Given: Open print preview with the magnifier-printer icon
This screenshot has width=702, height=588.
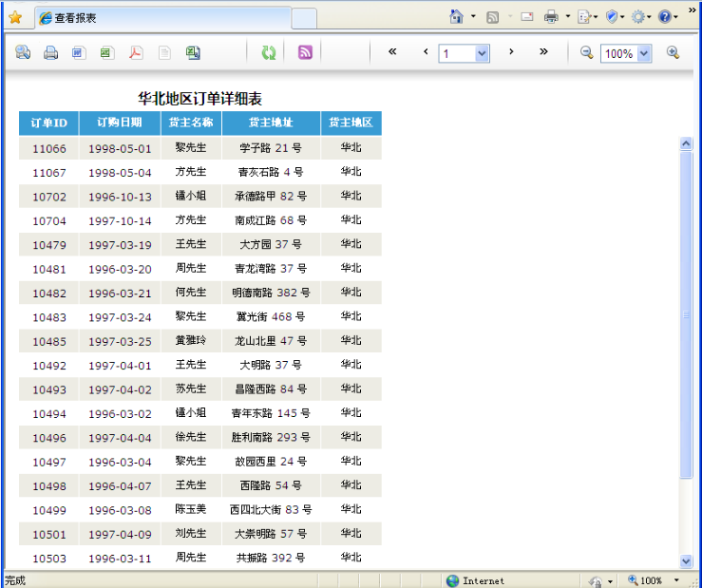Looking at the screenshot, I should 23,52.
